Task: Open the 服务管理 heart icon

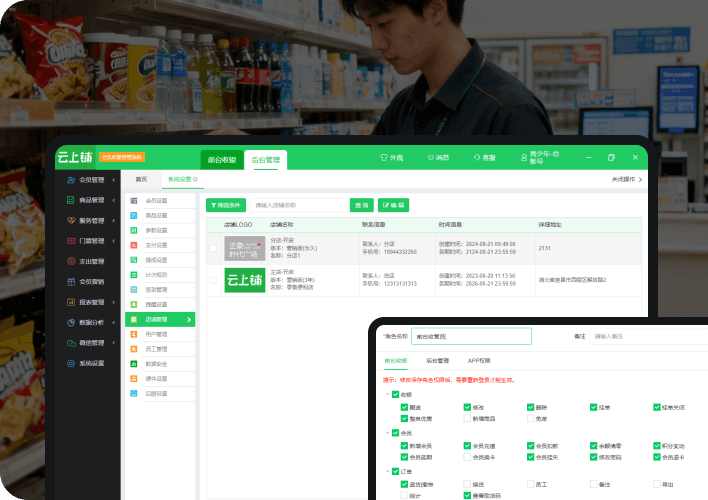Action: click(x=71, y=220)
